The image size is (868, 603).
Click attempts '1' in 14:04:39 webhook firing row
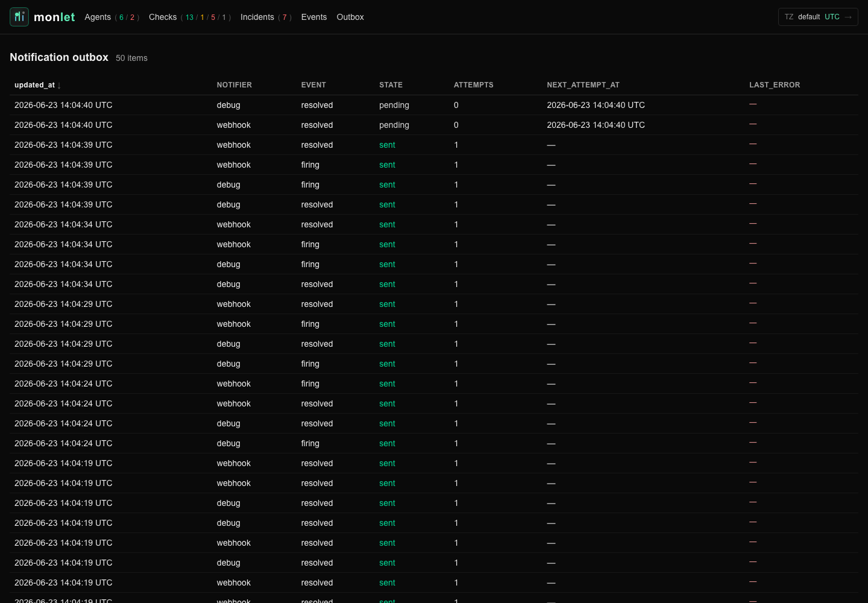[456, 165]
